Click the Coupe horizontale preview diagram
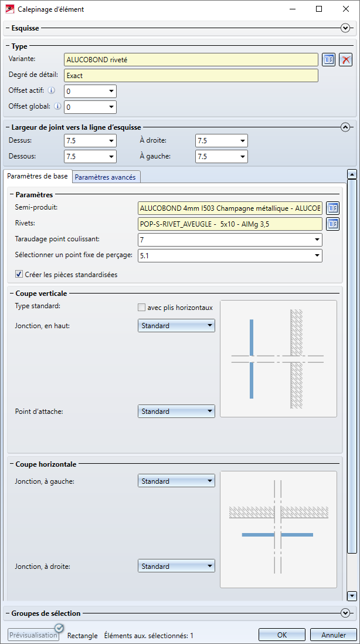Viewport: 360px width, 644px height. (279, 530)
